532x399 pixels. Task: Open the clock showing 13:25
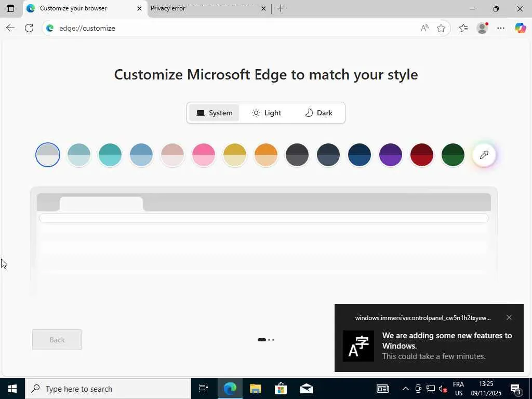click(486, 389)
